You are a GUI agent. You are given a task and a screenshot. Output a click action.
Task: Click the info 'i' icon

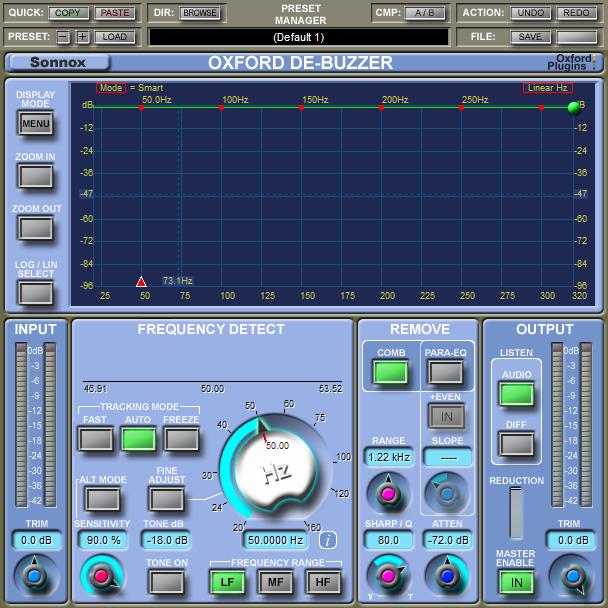pyautogui.click(x=328, y=540)
